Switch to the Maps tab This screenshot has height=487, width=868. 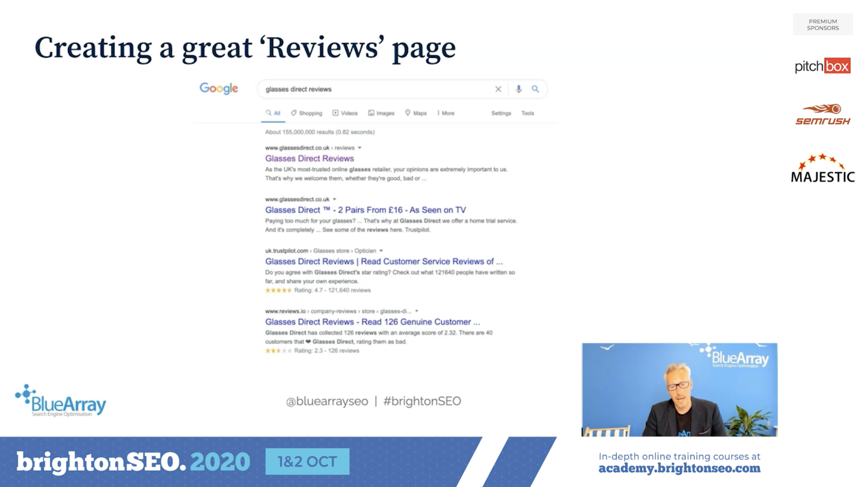(416, 113)
